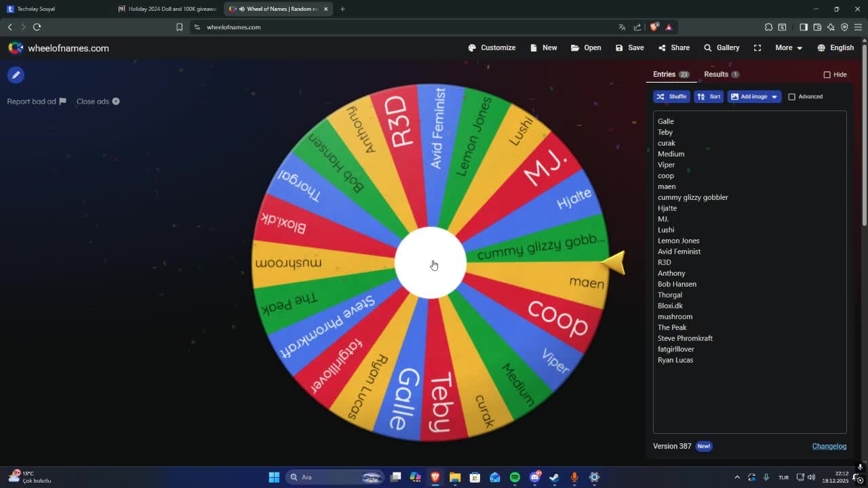Open the wheel Gallery
Image resolution: width=868 pixels, height=488 pixels.
pyautogui.click(x=722, y=47)
